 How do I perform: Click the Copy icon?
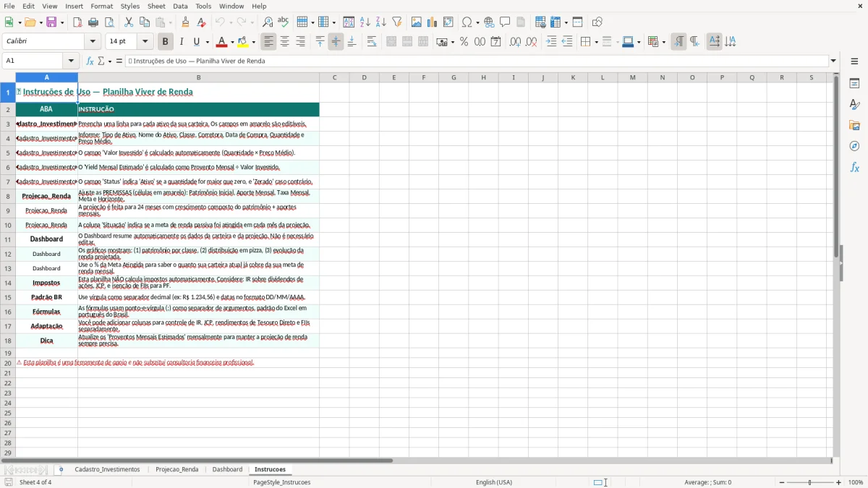pyautogui.click(x=145, y=22)
